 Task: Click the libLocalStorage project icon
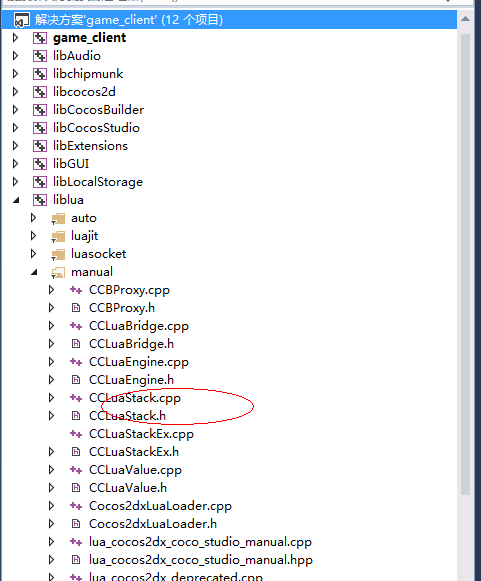pos(40,182)
